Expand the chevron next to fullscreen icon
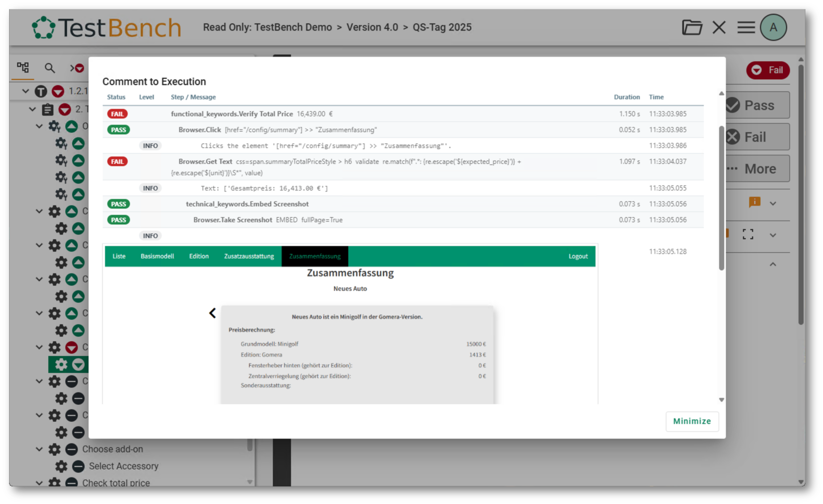The height and width of the screenshot is (504, 823). (773, 235)
